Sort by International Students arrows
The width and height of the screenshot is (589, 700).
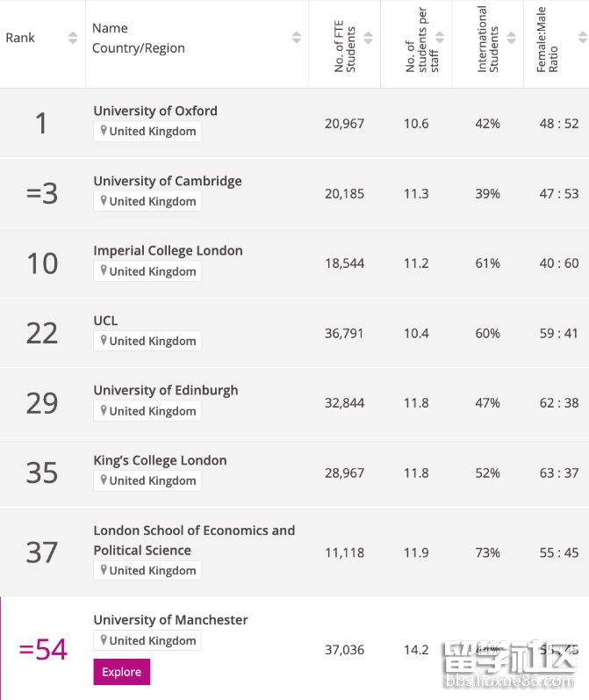click(x=512, y=38)
